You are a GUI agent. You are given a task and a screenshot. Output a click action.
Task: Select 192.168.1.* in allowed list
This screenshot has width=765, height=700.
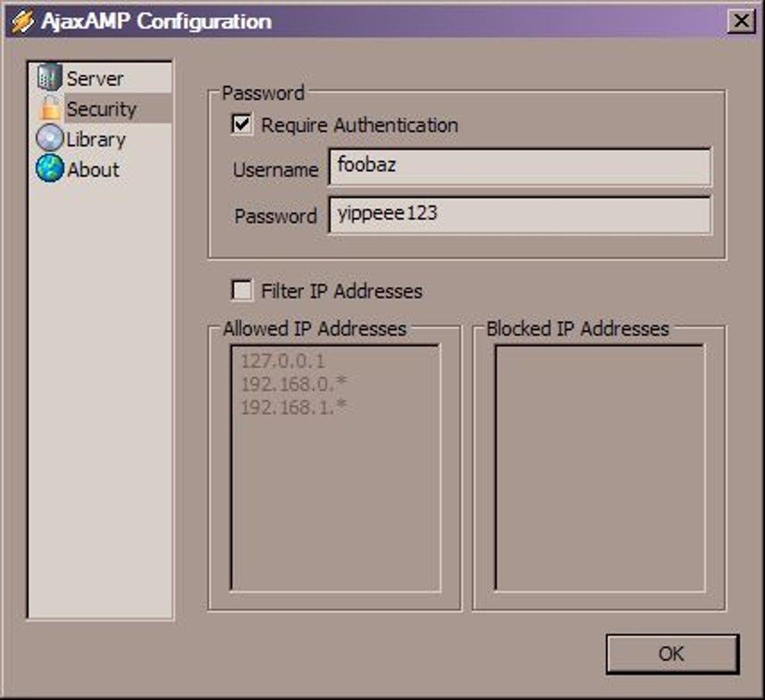click(x=294, y=406)
